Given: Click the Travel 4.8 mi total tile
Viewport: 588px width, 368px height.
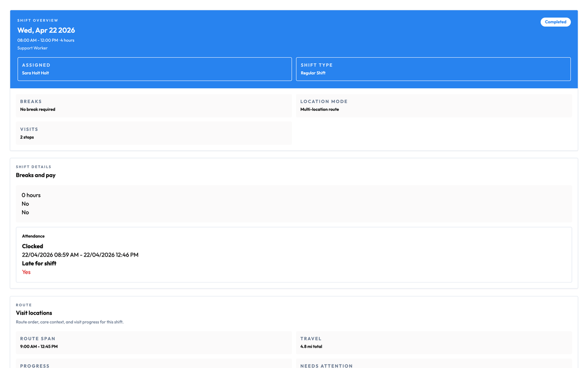Looking at the screenshot, I should 434,342.
